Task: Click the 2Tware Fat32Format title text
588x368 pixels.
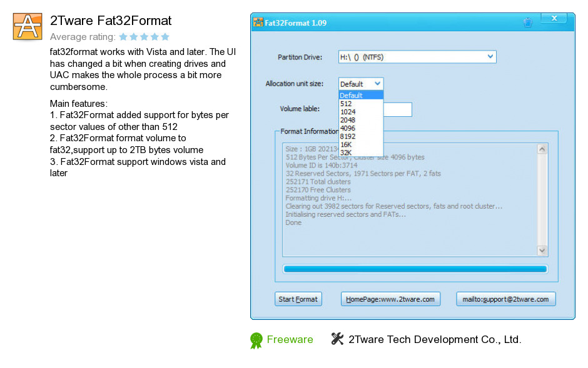Action: click(111, 20)
